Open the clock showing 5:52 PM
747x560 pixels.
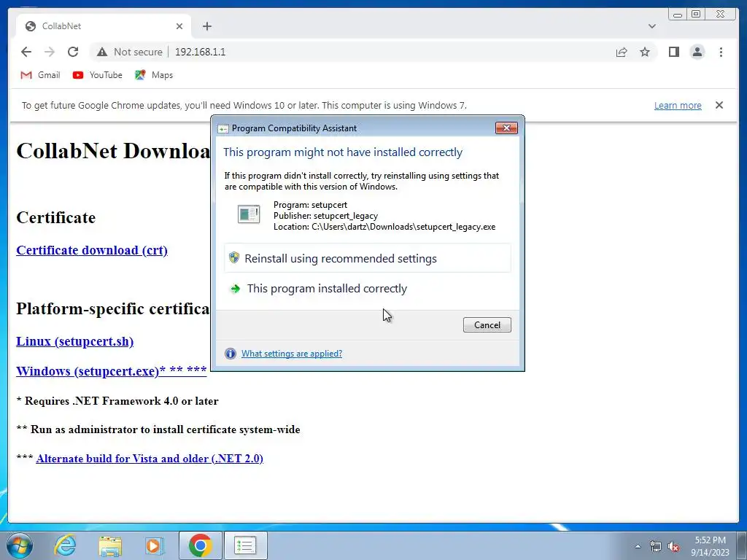pos(710,546)
